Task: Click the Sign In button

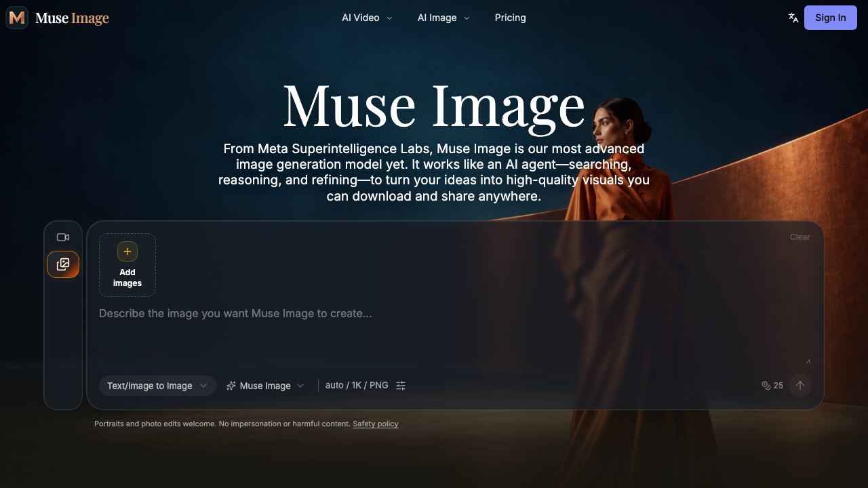Action: click(x=831, y=18)
